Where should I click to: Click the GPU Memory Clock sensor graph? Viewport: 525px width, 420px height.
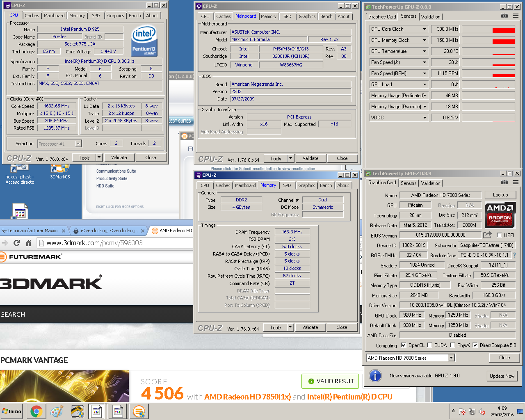(488, 40)
